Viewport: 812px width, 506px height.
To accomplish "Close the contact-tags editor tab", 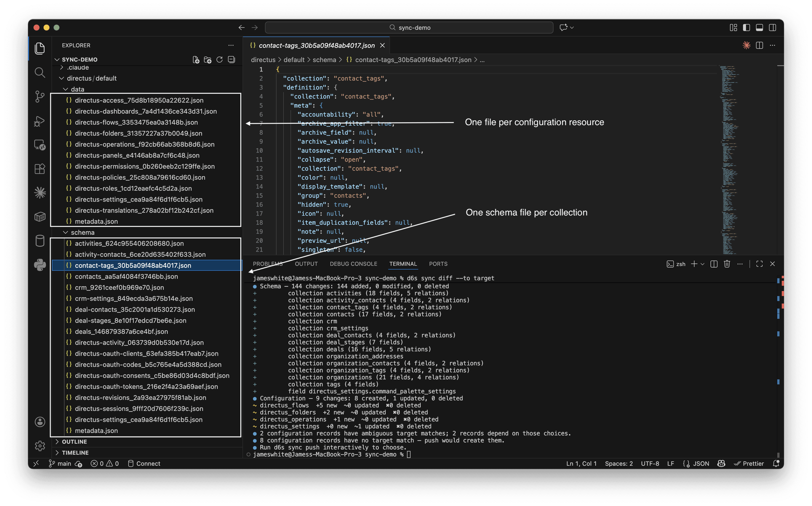I will click(x=382, y=45).
